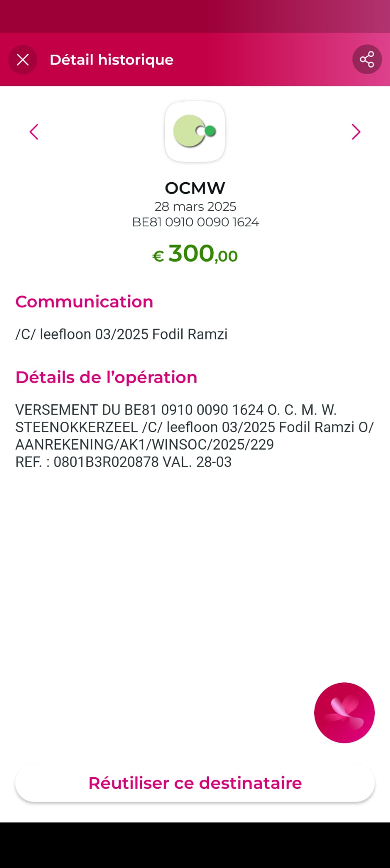The image size is (390, 868).
Task: Go to next transaction with right chevron
Action: pyautogui.click(x=356, y=132)
